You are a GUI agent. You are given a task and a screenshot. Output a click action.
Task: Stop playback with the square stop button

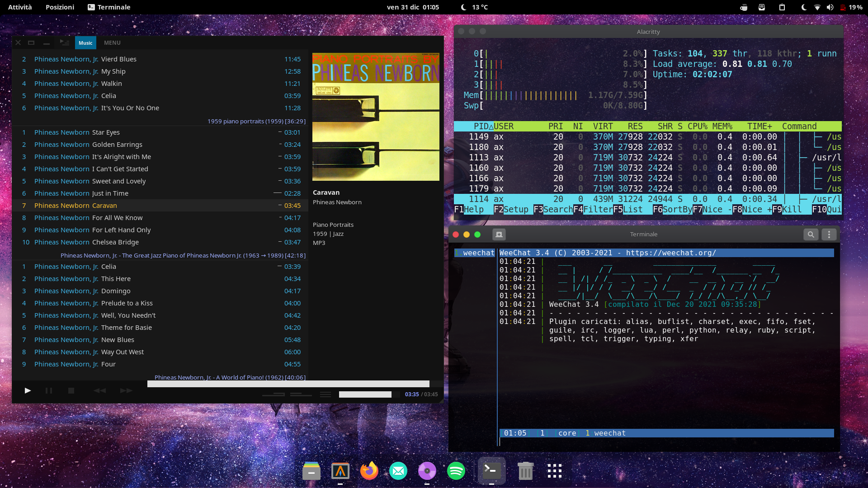coord(71,390)
